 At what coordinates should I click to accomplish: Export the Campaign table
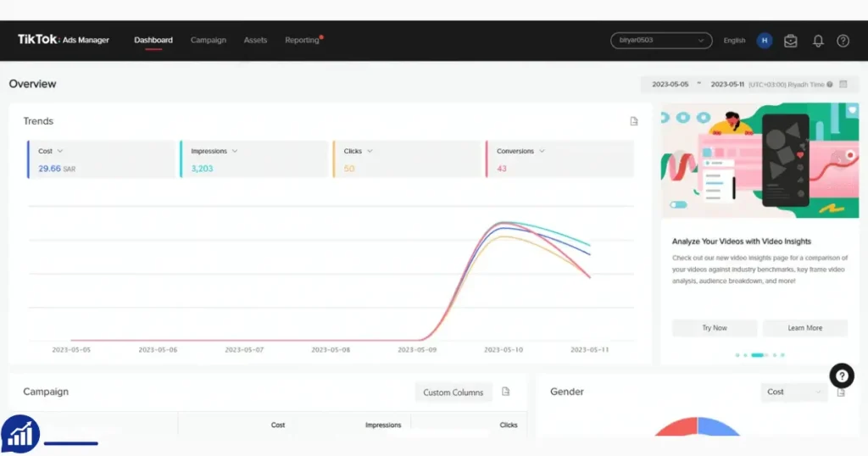tap(505, 392)
